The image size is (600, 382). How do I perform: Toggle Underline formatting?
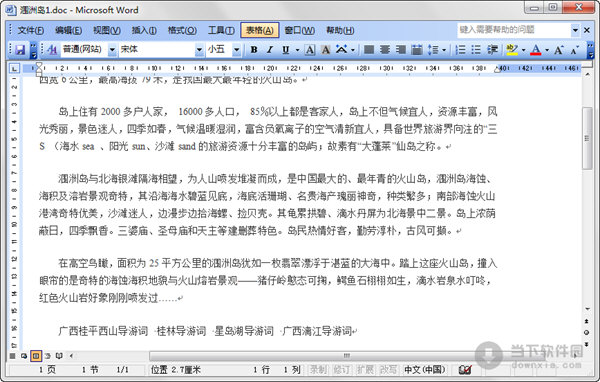click(285, 49)
